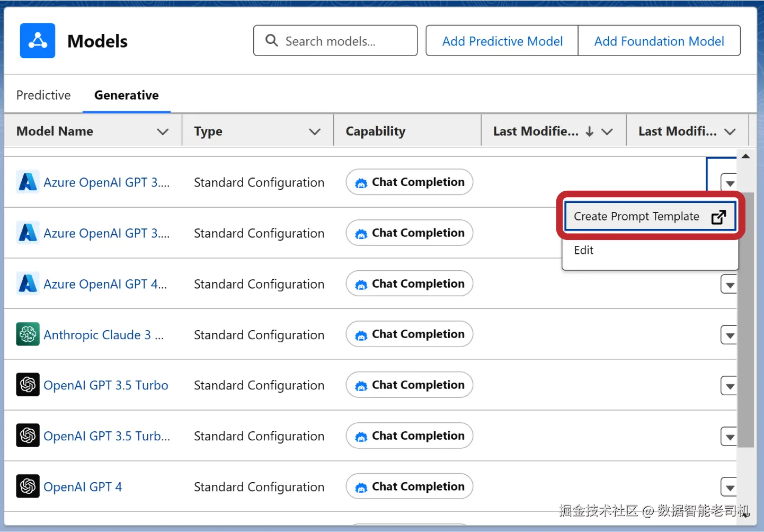Choose Create Prompt Template menu item
This screenshot has width=764, height=532.
tap(636, 217)
